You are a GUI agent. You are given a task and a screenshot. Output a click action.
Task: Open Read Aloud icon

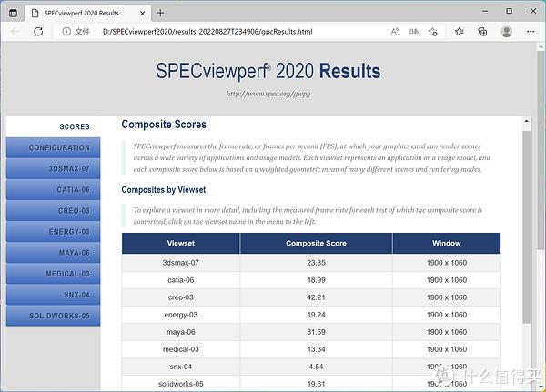click(395, 32)
